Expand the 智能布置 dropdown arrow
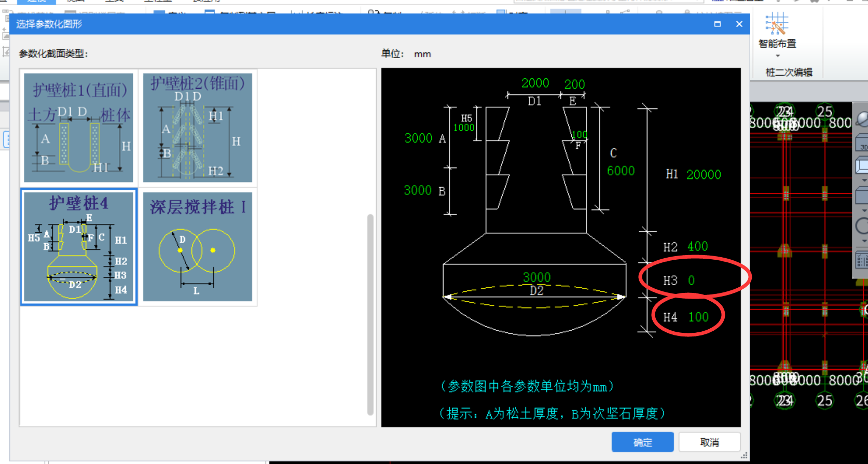The width and height of the screenshot is (868, 464). (777, 56)
